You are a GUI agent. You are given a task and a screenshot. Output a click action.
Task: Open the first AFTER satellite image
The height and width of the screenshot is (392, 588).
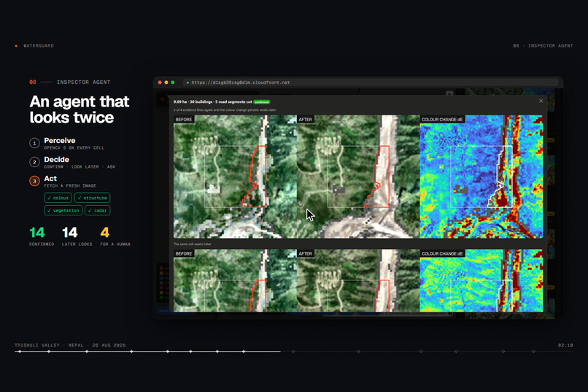pyautogui.click(x=358, y=177)
